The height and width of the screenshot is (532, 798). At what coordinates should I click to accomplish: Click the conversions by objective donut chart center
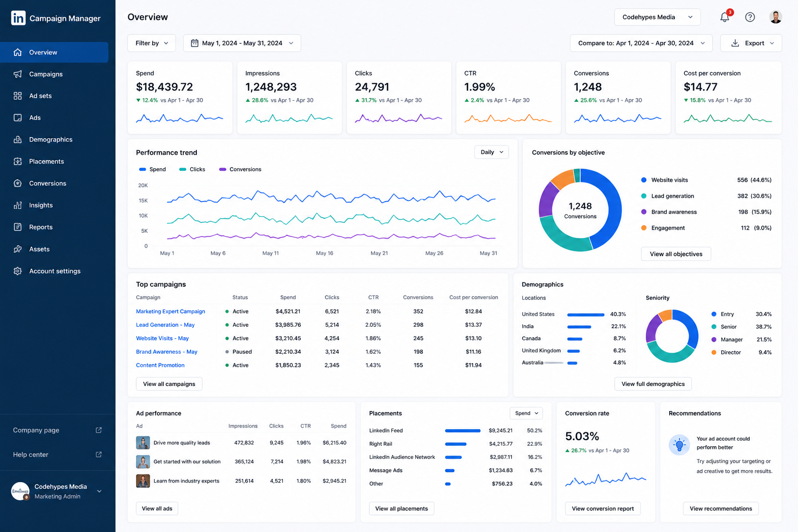pos(580,210)
